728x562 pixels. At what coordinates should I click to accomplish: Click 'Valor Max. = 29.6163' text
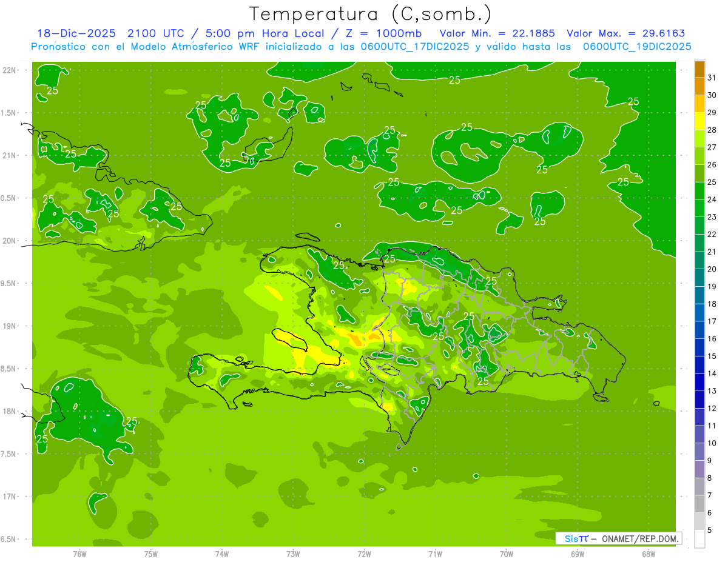pos(626,33)
